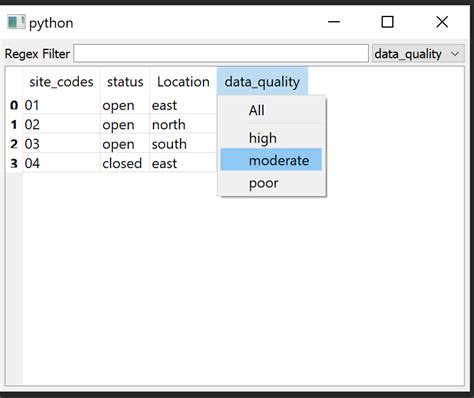This screenshot has width=474, height=398.
Task: Click the Location column header
Action: tap(183, 82)
